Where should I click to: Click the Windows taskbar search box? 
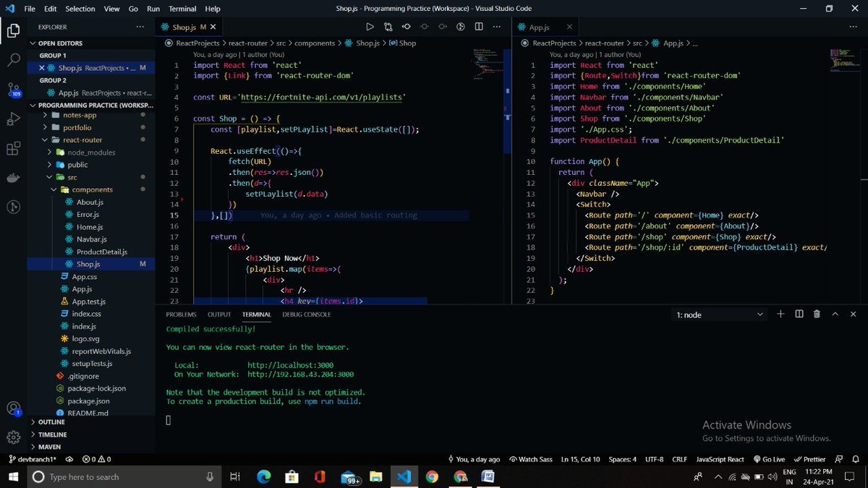tap(124, 476)
